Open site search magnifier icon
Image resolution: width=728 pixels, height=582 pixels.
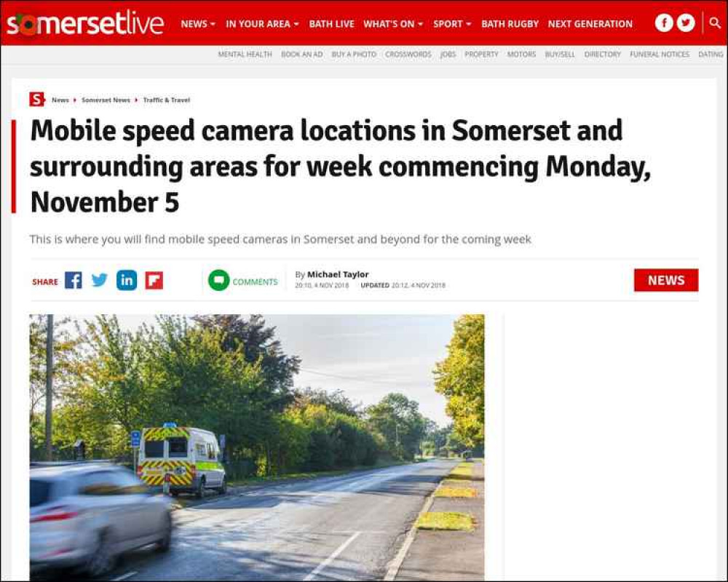point(715,23)
